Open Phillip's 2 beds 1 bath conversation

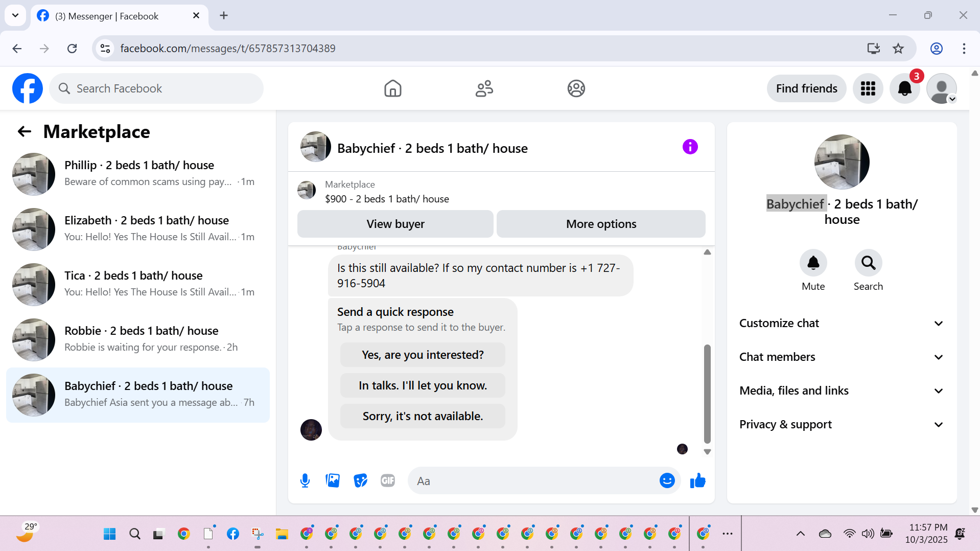pos(138,174)
